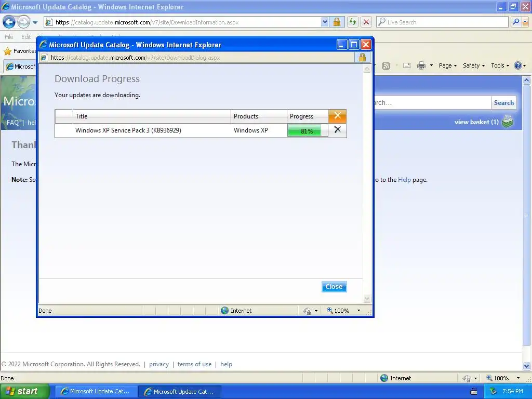Click the green system tray icon near the clock

(x=494, y=392)
